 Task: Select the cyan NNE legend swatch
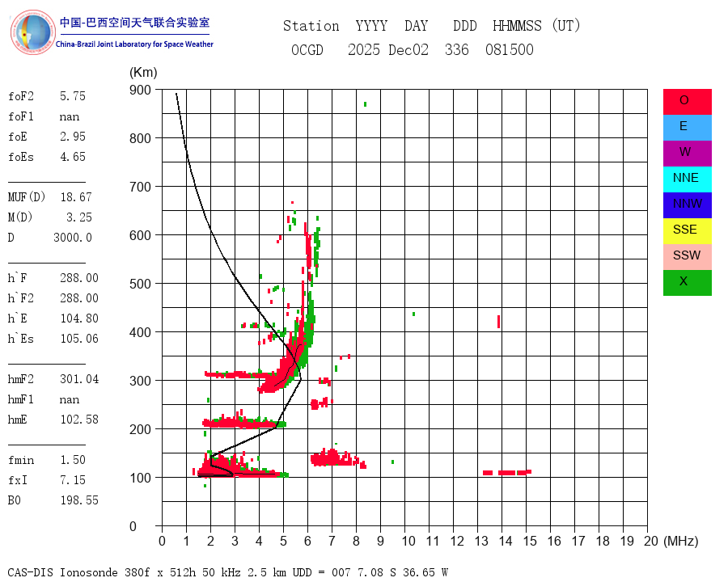click(x=687, y=179)
